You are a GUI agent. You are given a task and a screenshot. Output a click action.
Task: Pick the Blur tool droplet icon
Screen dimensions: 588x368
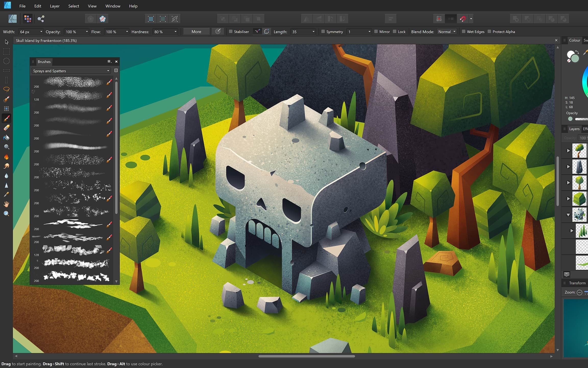click(x=6, y=176)
